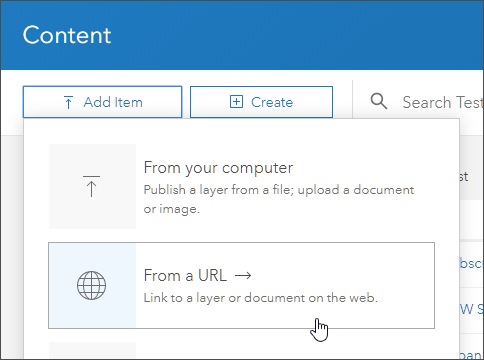Open the Create dropdown button
Screen dimensions: 484x360
click(x=261, y=102)
